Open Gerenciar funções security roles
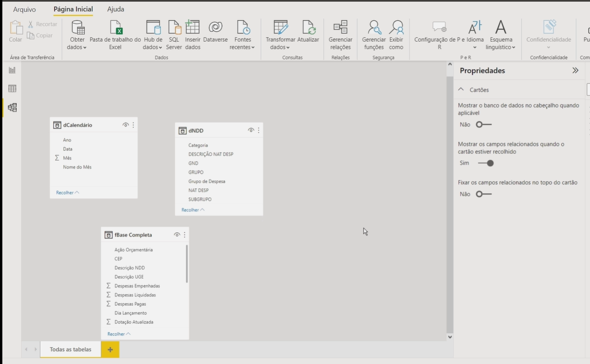The width and height of the screenshot is (590, 364). pos(374,35)
